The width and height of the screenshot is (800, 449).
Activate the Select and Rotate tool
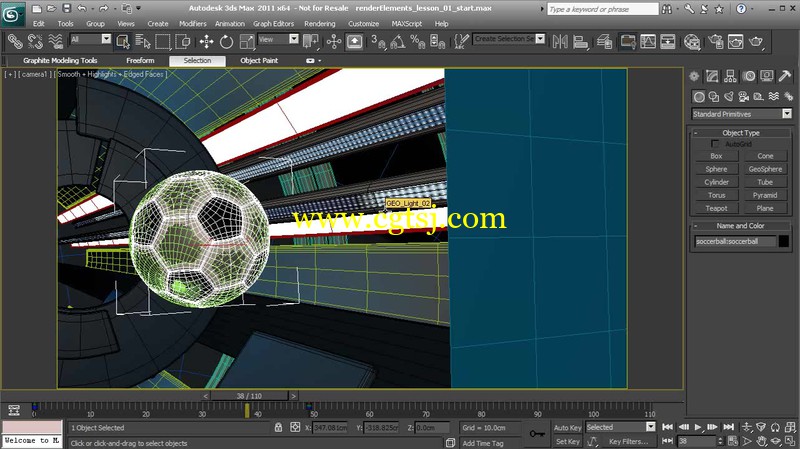[x=226, y=41]
